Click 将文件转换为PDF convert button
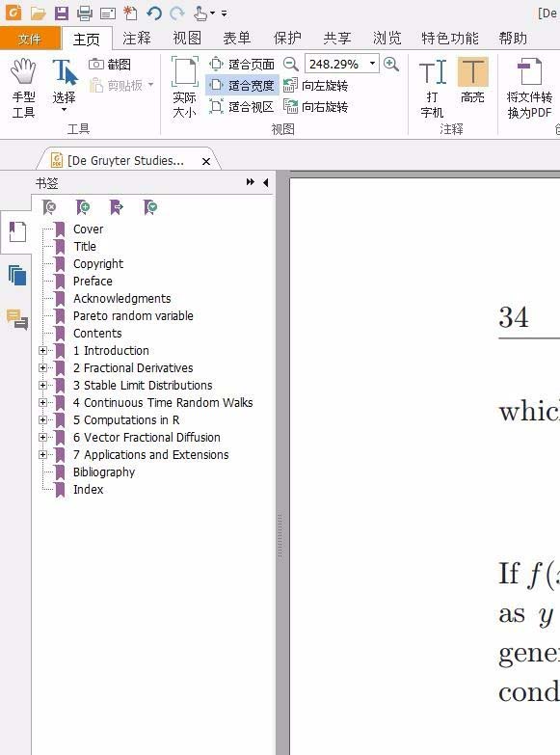This screenshot has width=560, height=755. 529,88
